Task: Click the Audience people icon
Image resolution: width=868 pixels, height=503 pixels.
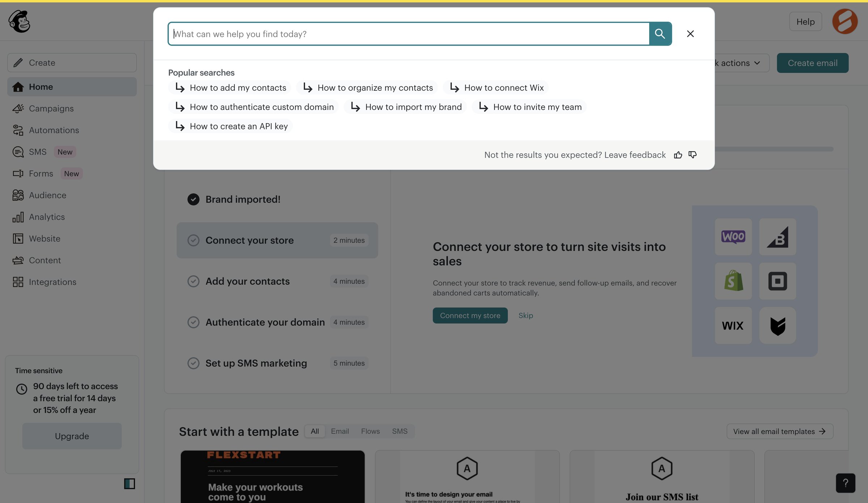Action: coord(18,195)
